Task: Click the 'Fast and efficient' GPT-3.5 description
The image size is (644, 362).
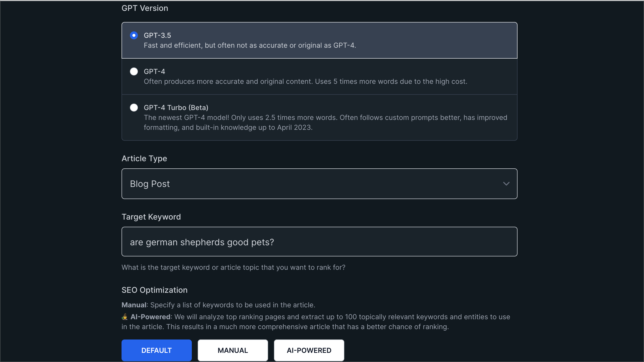Action: (250, 45)
